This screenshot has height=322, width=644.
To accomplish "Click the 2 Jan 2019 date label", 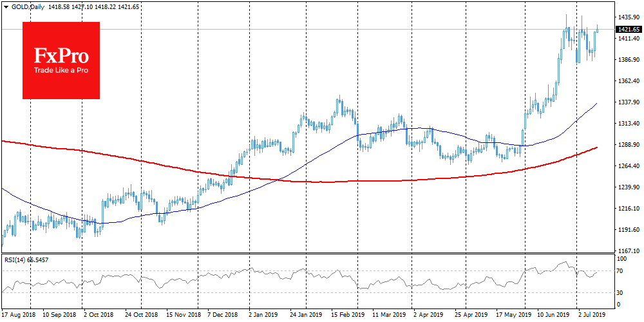I will click(264, 316).
